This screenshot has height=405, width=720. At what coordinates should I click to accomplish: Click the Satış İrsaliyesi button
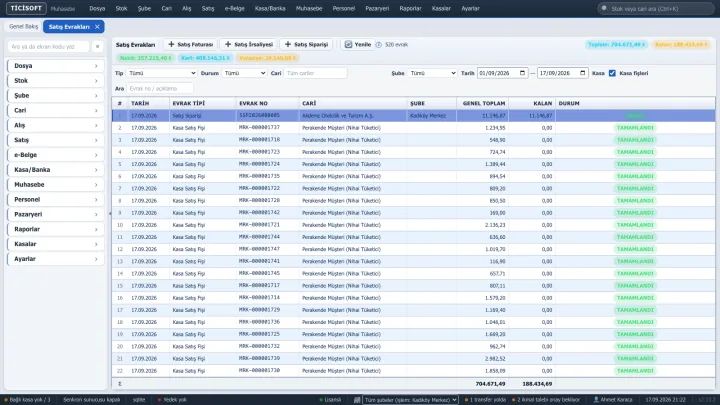pos(248,45)
